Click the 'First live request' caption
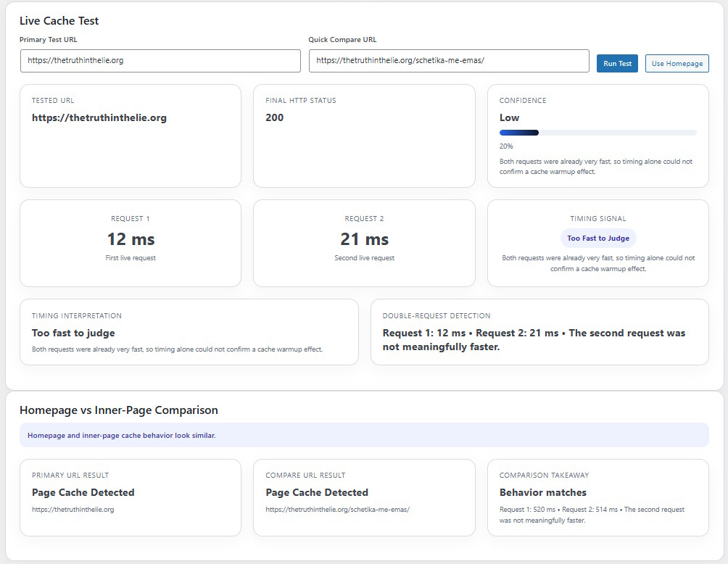Viewport: 728px width, 564px height. tap(131, 258)
